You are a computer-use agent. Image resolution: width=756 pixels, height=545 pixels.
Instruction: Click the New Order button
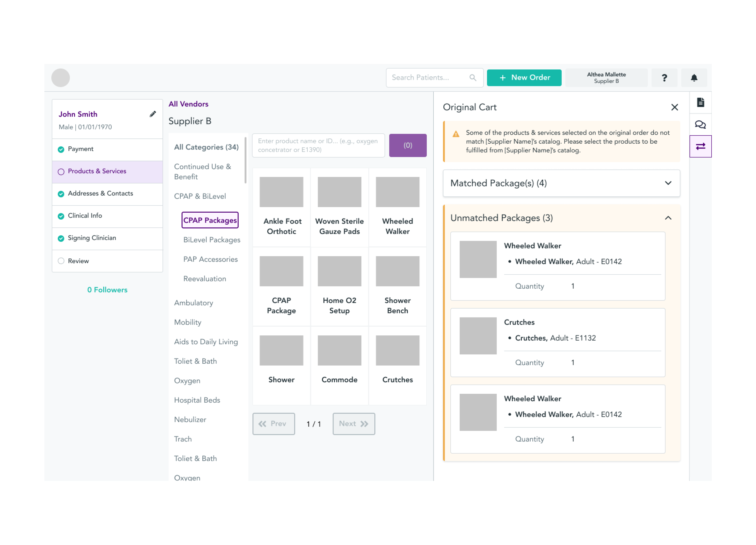pyautogui.click(x=524, y=78)
